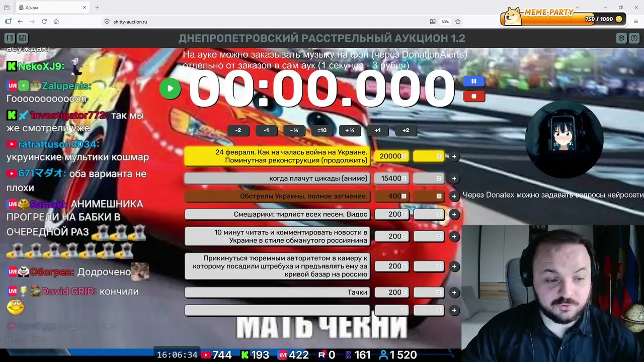
Task: Click the stream clock '16:06:34'
Action: tap(177, 355)
